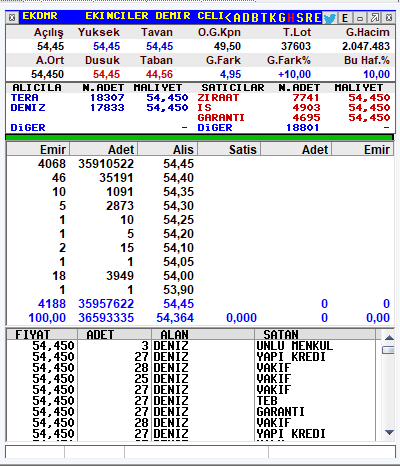Click the 'Satis' column header
Image resolution: width=400 pixels, height=466 pixels.
click(x=229, y=149)
